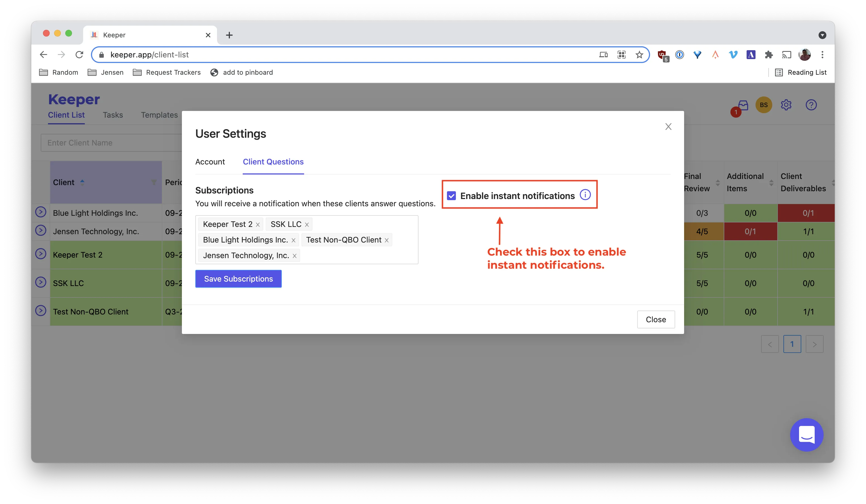Click the Client List tab

point(66,115)
